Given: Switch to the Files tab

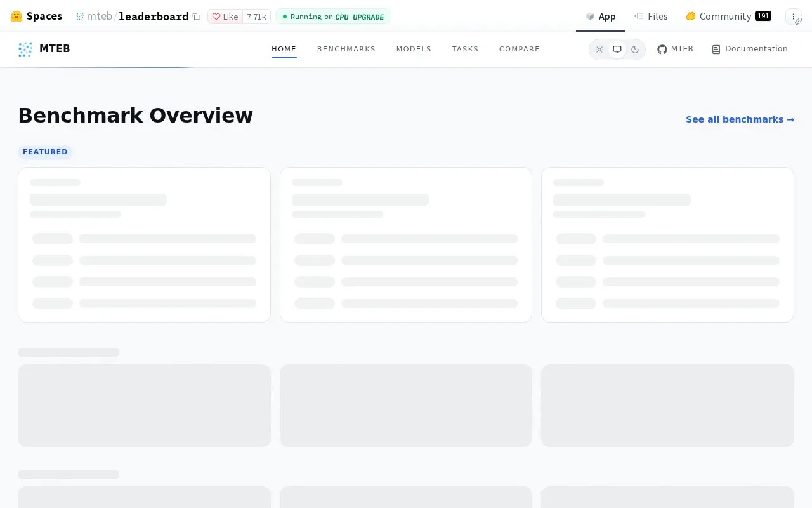Looking at the screenshot, I should 651,17.
